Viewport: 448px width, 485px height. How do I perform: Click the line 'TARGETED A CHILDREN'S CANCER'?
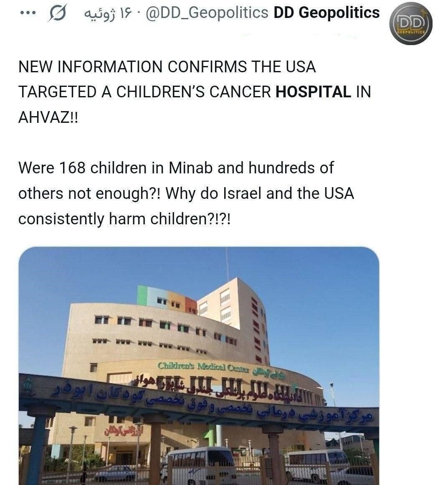point(145,92)
